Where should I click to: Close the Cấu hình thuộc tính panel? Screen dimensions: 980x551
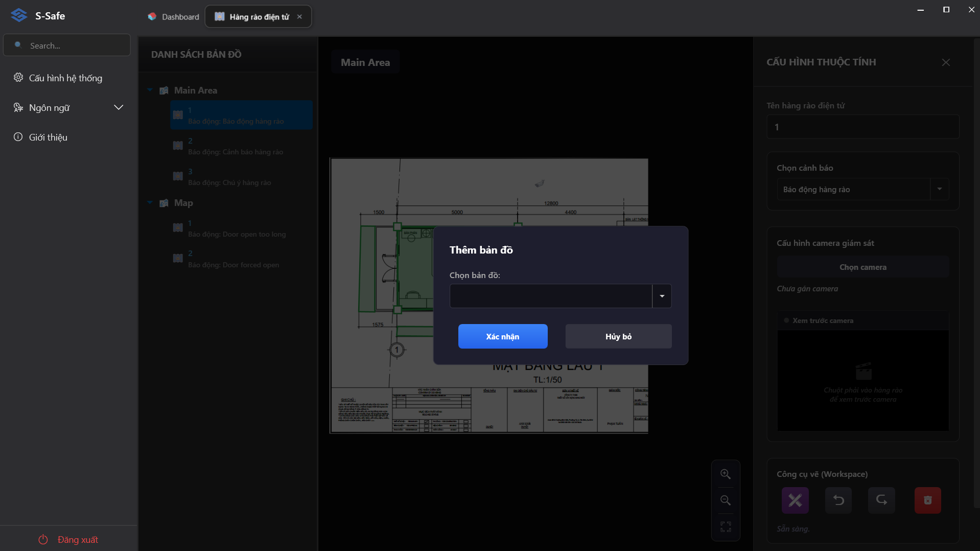[x=946, y=62]
